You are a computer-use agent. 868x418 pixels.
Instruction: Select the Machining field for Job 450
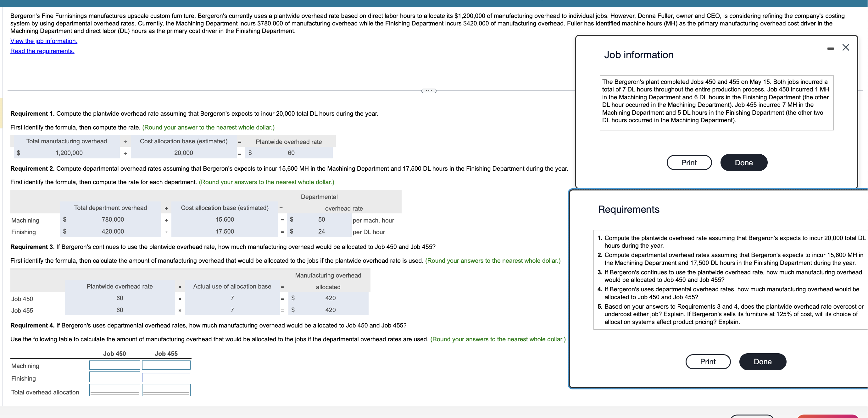pyautogui.click(x=114, y=365)
